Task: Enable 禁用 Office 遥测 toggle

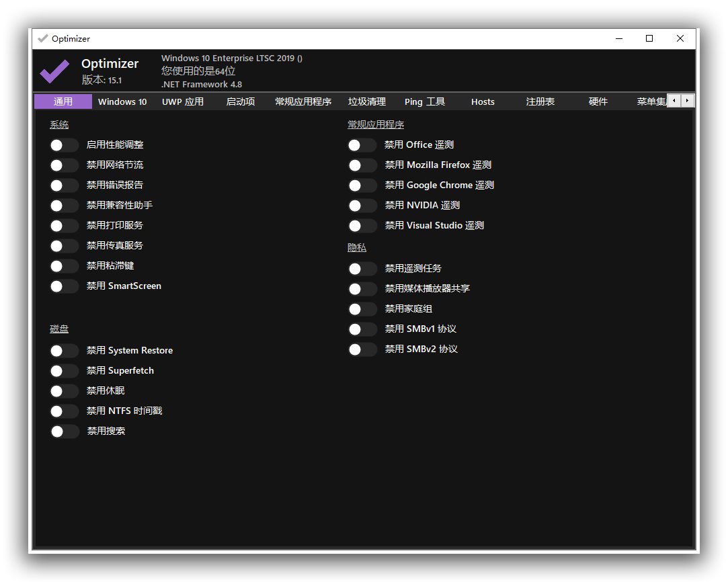Action: coord(362,145)
